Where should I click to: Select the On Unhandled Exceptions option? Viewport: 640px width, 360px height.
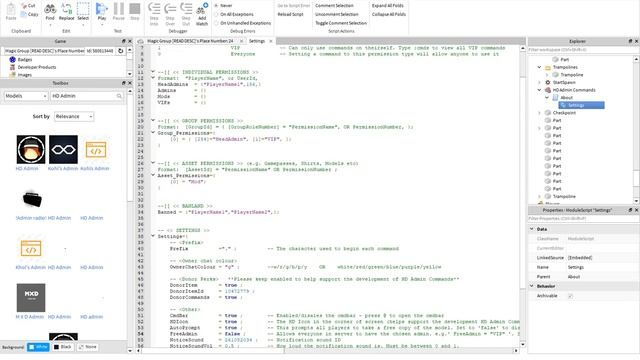point(242,23)
